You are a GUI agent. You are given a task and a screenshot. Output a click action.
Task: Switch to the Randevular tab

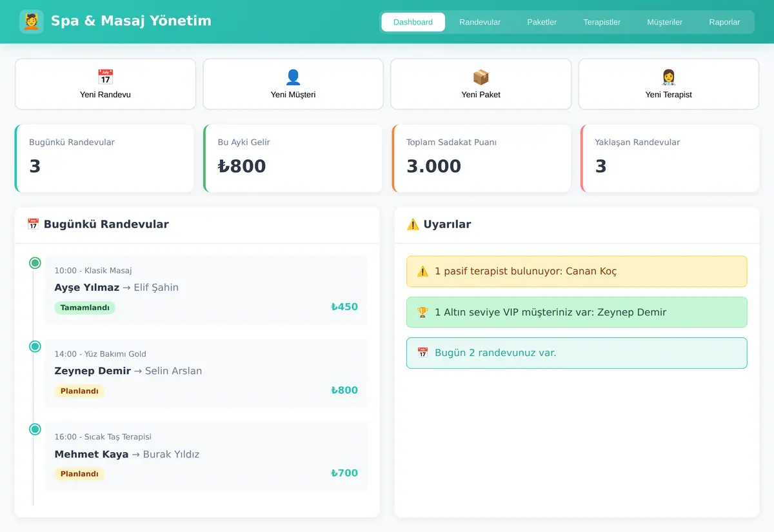pyautogui.click(x=480, y=22)
